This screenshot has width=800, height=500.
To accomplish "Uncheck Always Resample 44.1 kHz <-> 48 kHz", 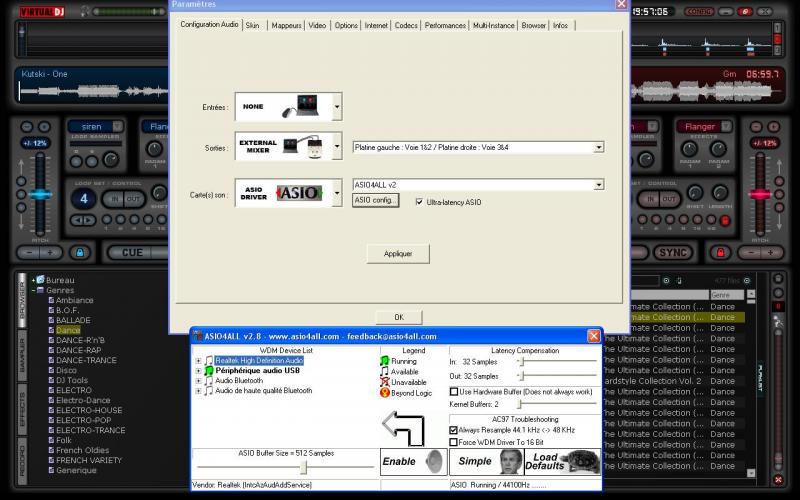I will click(x=454, y=430).
